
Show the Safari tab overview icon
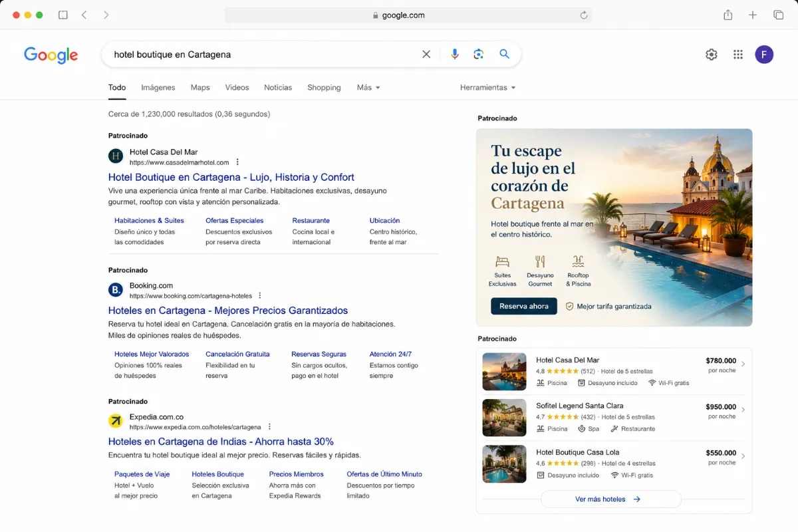(778, 15)
